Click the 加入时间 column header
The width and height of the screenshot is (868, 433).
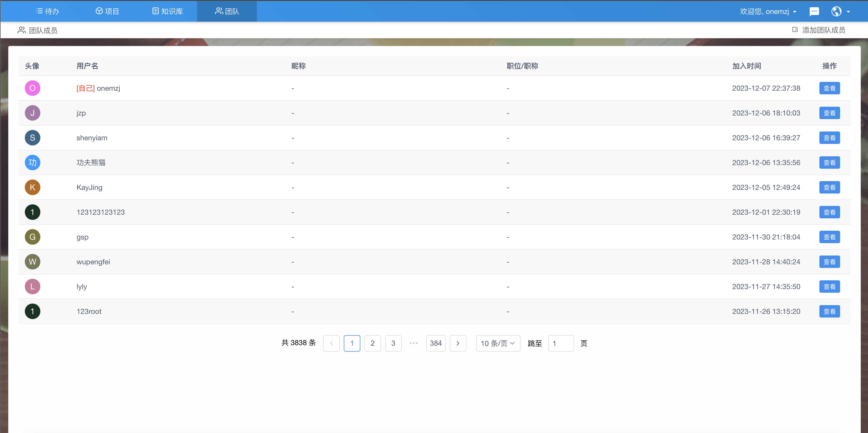click(x=746, y=66)
